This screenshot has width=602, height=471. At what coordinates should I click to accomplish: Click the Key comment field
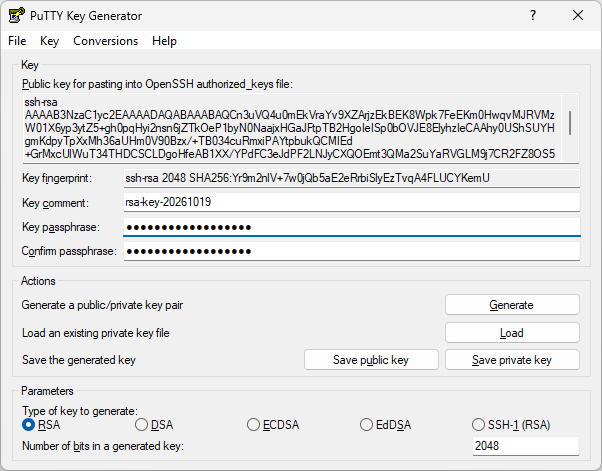pos(351,202)
